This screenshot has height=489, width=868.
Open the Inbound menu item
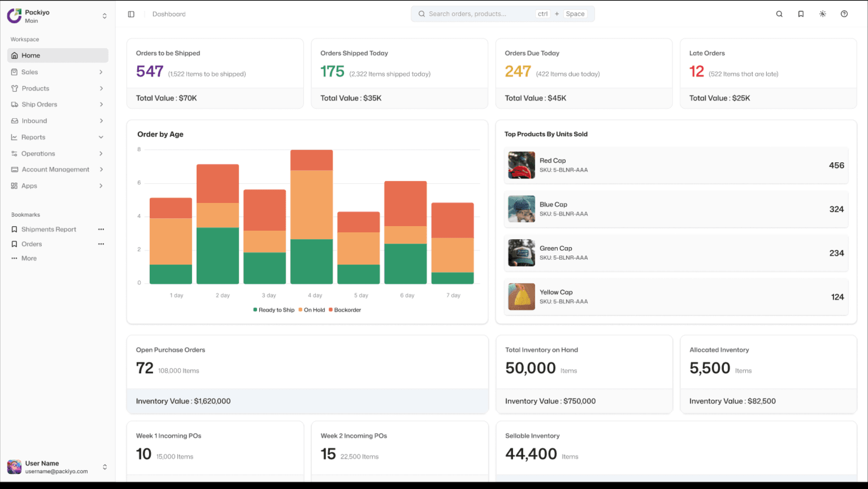coord(58,121)
